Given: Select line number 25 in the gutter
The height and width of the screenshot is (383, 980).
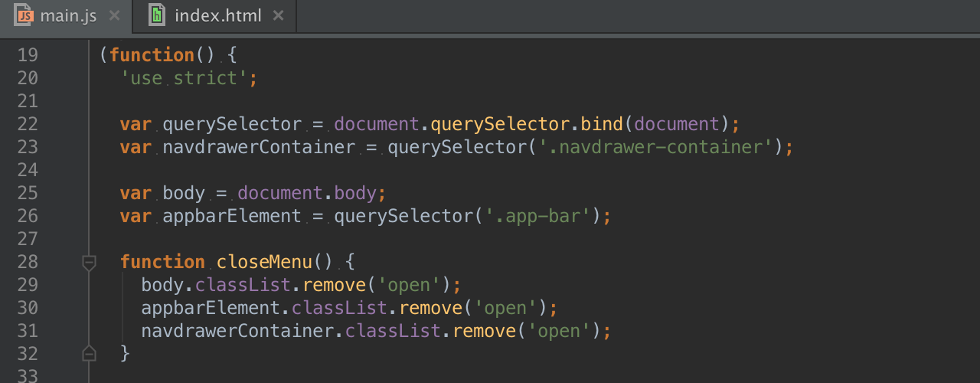Looking at the screenshot, I should click(28, 193).
